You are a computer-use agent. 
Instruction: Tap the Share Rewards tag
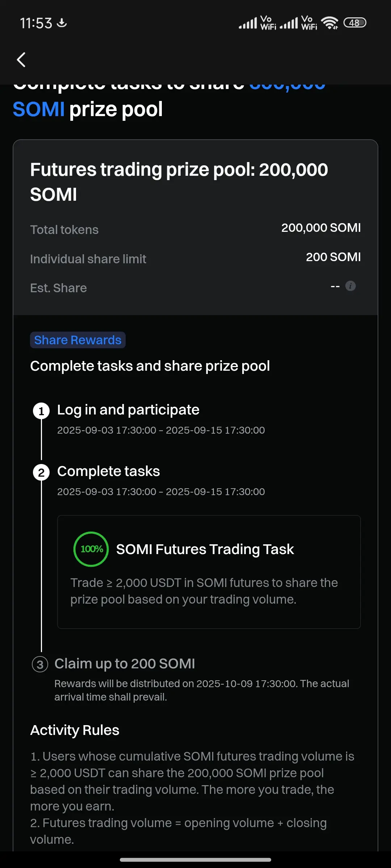78,340
